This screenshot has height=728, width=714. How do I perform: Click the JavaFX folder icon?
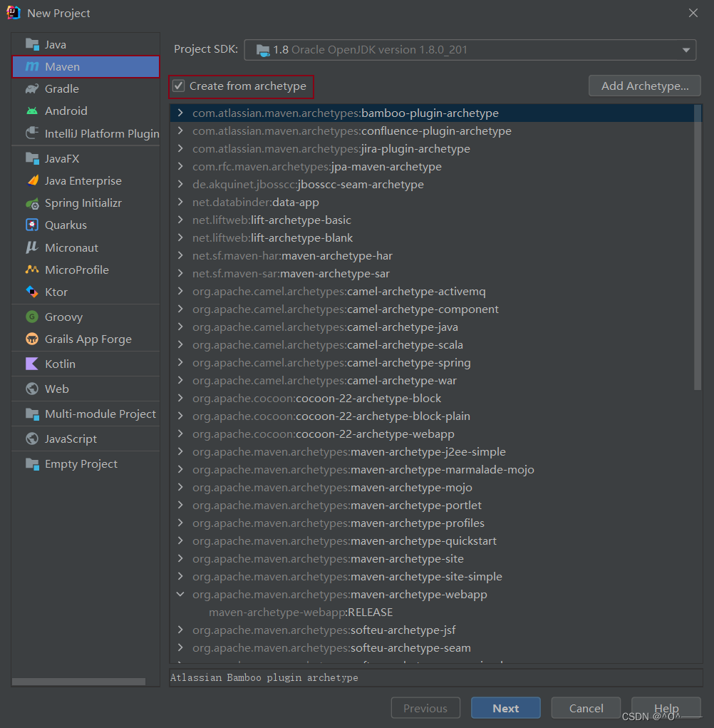click(x=32, y=158)
